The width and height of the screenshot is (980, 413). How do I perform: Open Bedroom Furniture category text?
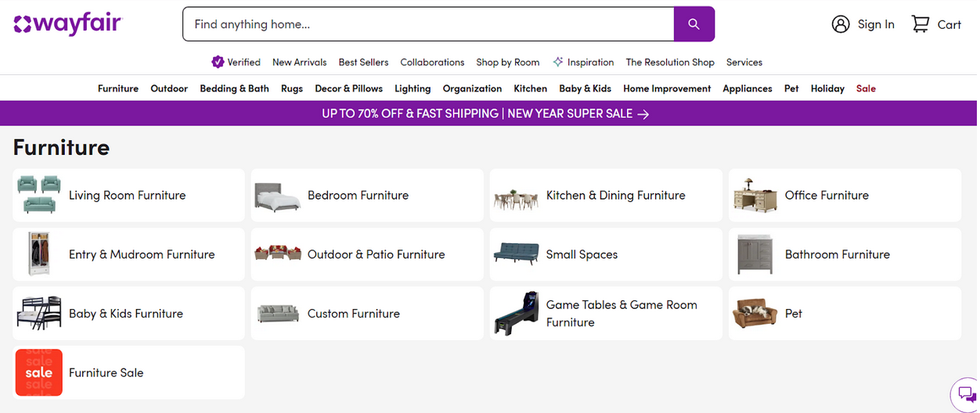358,196
